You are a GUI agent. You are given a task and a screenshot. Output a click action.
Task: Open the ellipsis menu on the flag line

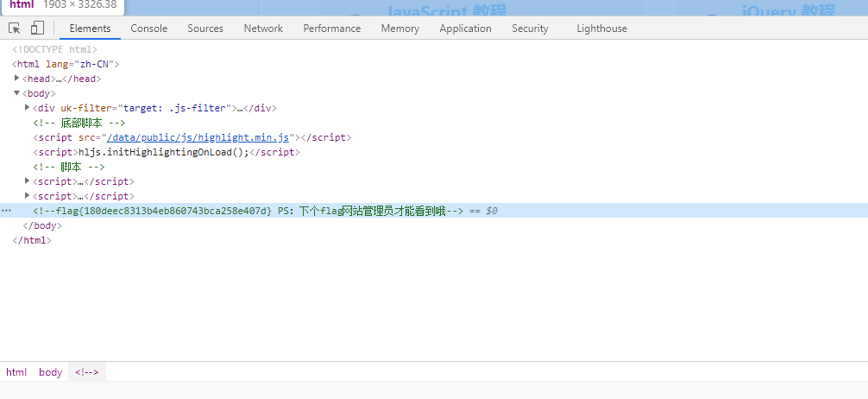[6, 211]
